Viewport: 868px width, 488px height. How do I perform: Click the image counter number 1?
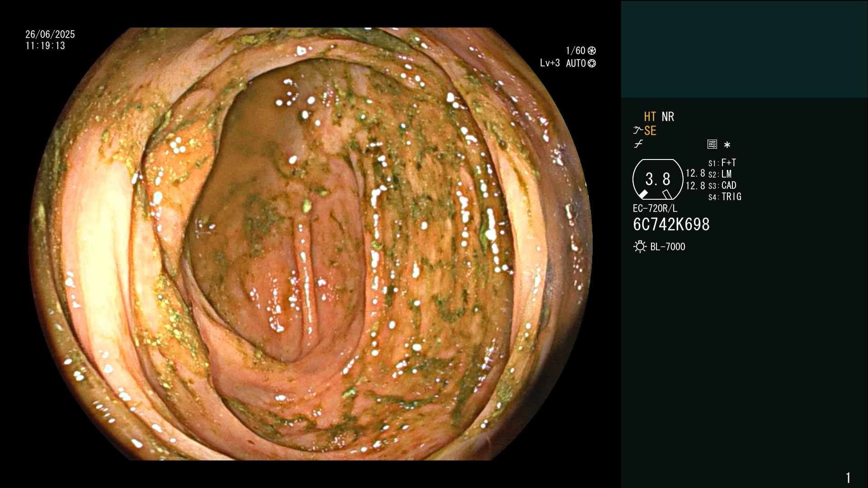coord(848,478)
